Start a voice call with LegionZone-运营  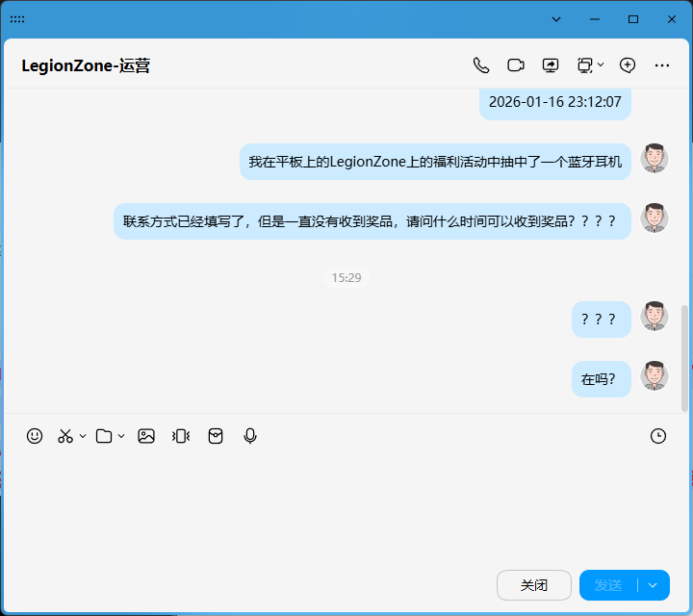coord(481,65)
